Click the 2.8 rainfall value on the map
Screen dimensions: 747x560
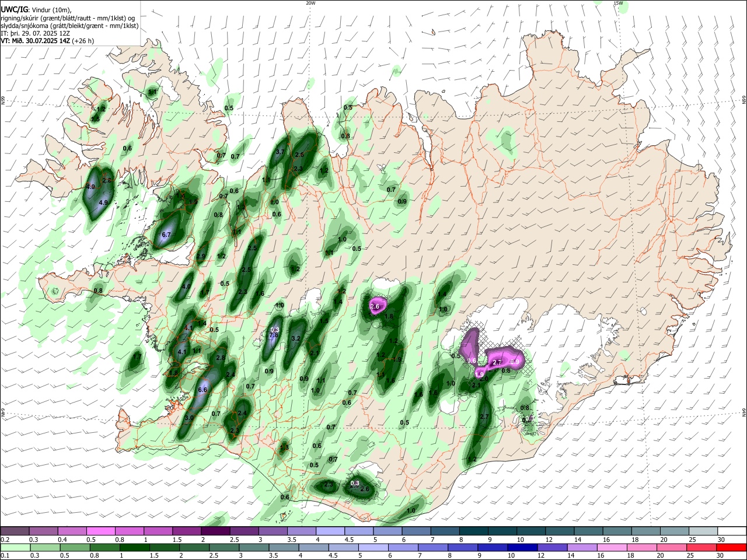point(221,358)
